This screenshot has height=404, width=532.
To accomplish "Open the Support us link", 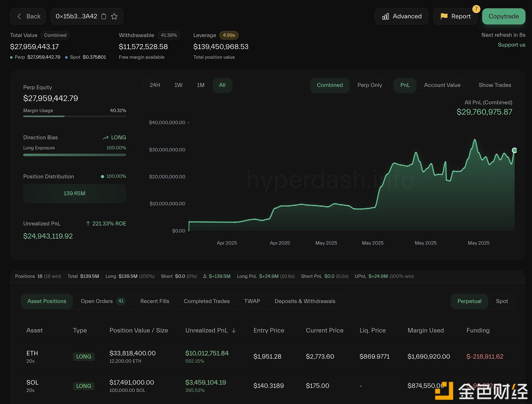I will (x=511, y=45).
